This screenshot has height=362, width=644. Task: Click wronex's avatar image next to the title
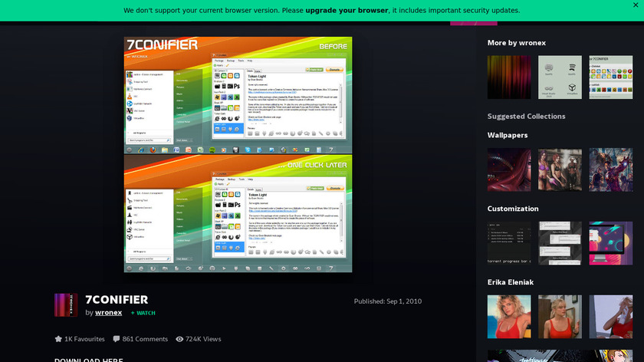click(66, 305)
